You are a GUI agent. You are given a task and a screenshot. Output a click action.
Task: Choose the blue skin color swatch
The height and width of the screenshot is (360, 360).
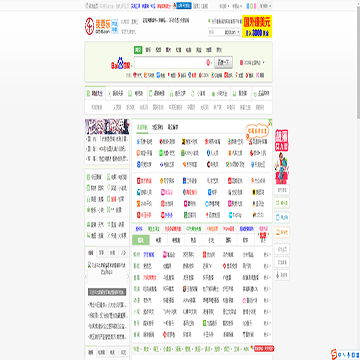(248, 6)
